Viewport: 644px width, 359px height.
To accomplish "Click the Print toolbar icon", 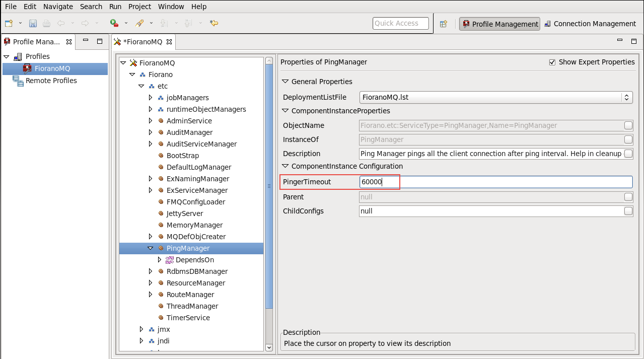I will point(46,23).
